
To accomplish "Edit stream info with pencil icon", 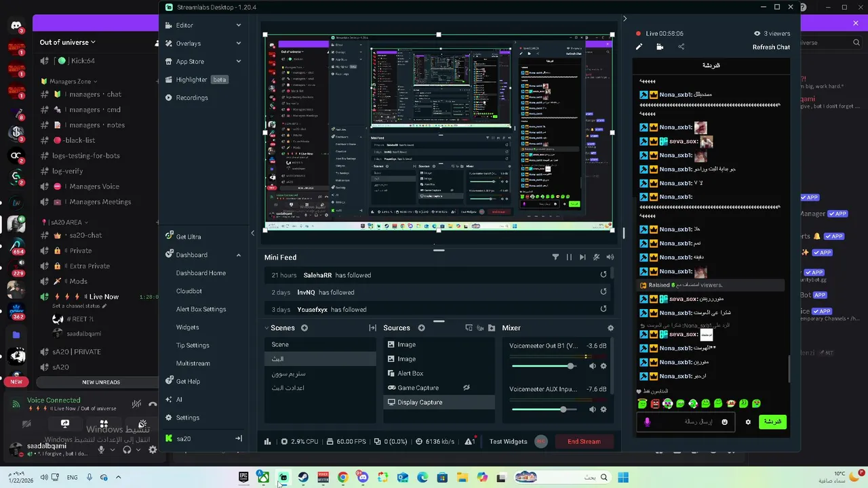I will (639, 47).
